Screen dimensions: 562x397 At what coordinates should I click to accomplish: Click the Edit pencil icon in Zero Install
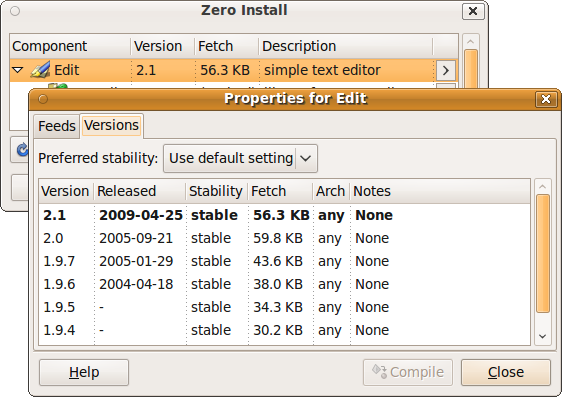pos(40,70)
